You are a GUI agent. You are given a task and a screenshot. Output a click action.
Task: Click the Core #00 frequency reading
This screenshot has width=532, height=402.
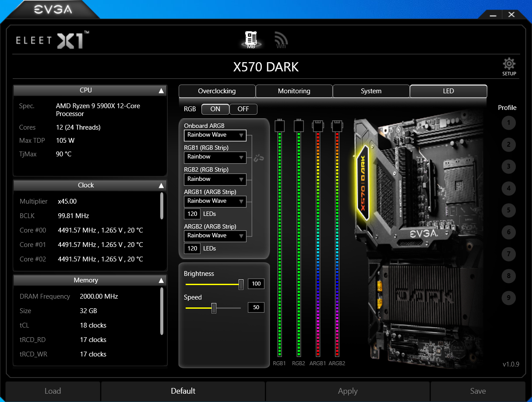click(100, 230)
